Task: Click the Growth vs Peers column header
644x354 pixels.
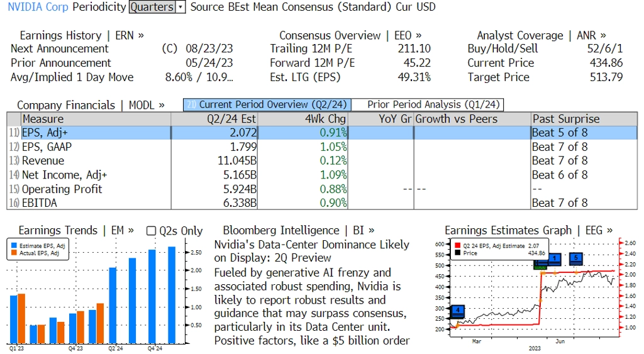Action: 472,119
